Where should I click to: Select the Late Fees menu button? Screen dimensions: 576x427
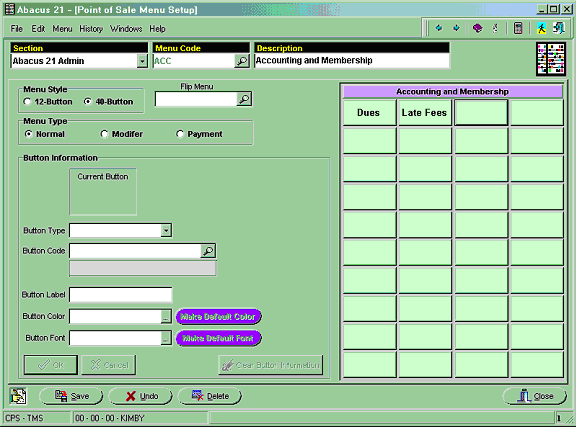(425, 113)
